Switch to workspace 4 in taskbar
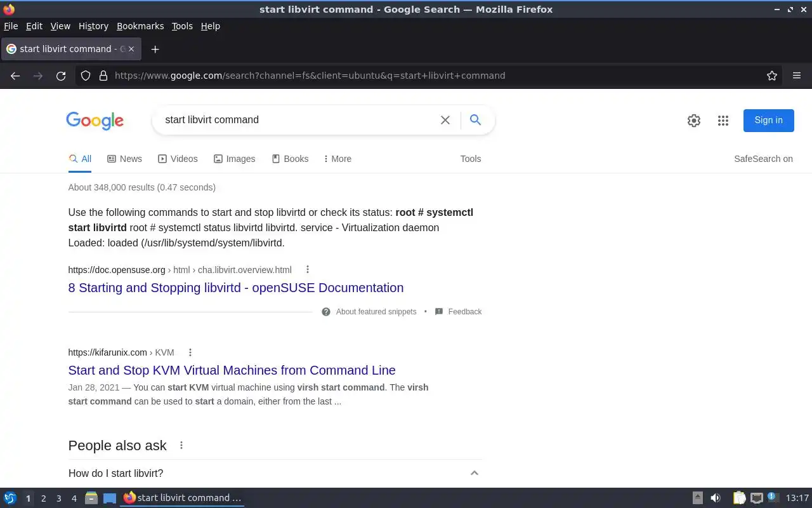Screen dimensions: 812x508 (74, 498)
